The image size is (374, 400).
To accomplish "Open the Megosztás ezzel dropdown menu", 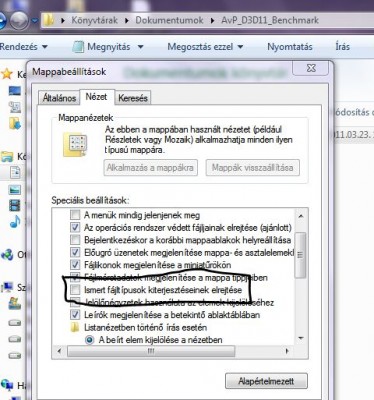I will click(x=205, y=47).
